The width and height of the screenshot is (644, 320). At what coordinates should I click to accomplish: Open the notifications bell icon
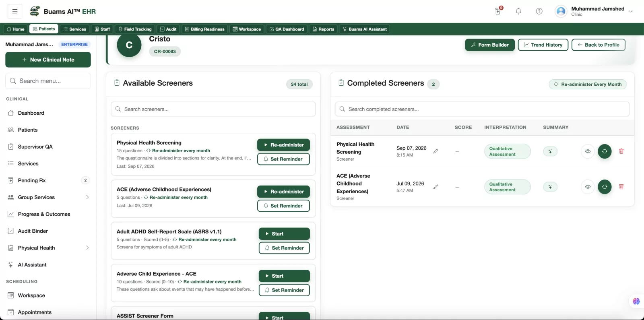518,11
